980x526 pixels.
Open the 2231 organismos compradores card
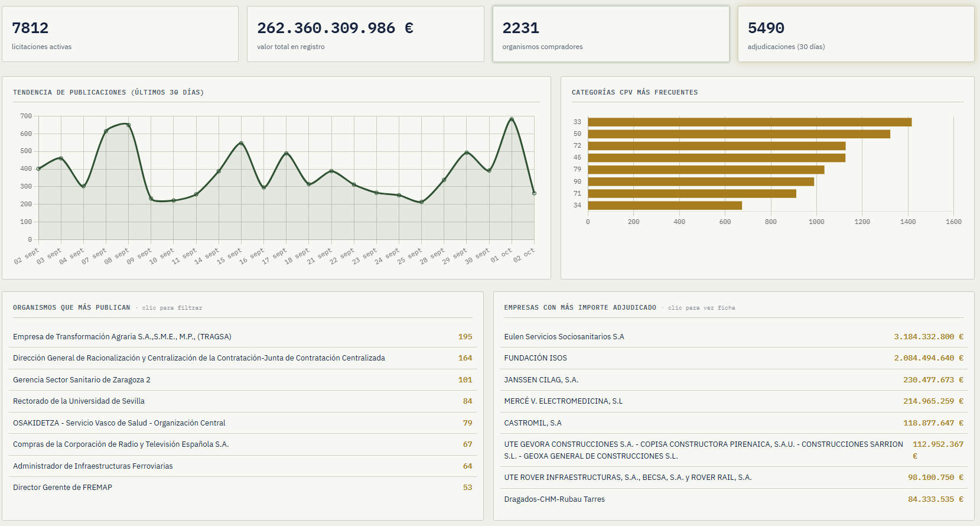tap(611, 34)
